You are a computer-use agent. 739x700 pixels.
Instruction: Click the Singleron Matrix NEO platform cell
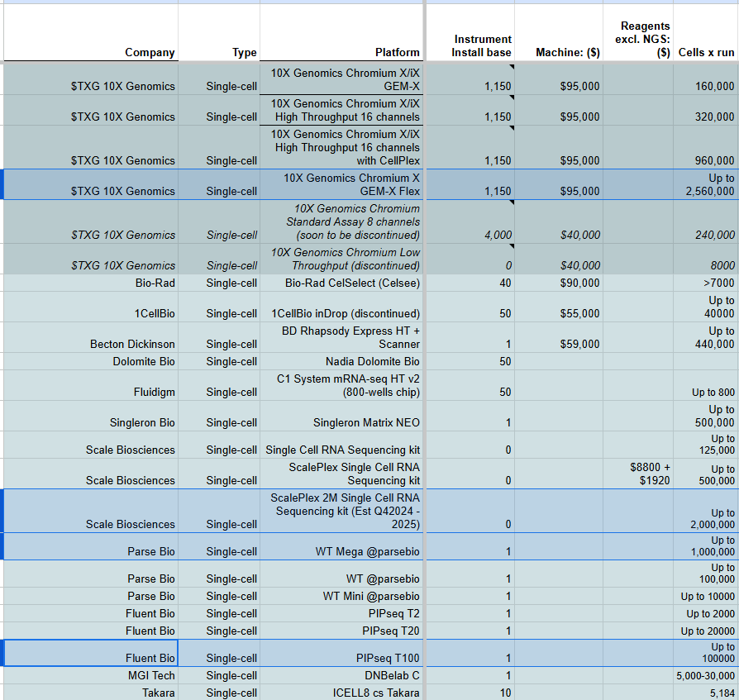click(x=341, y=417)
